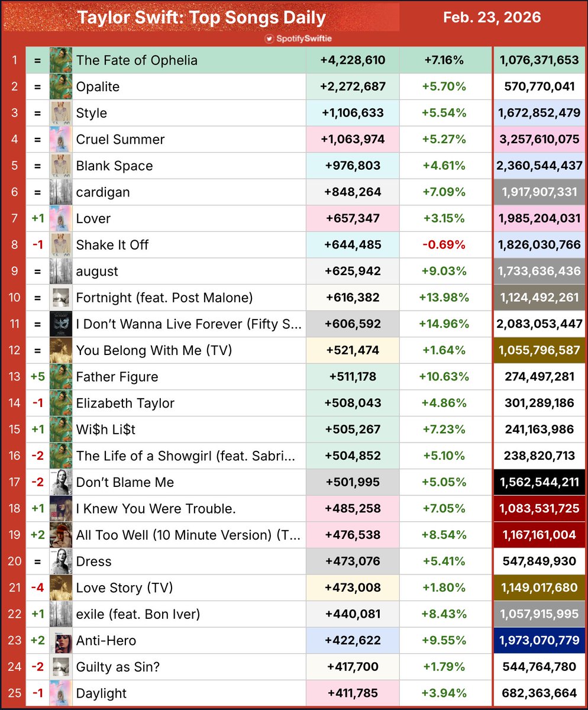Click daily streams value '+2,272,687'
Image resolution: width=588 pixels, height=710 pixels.
[353, 86]
